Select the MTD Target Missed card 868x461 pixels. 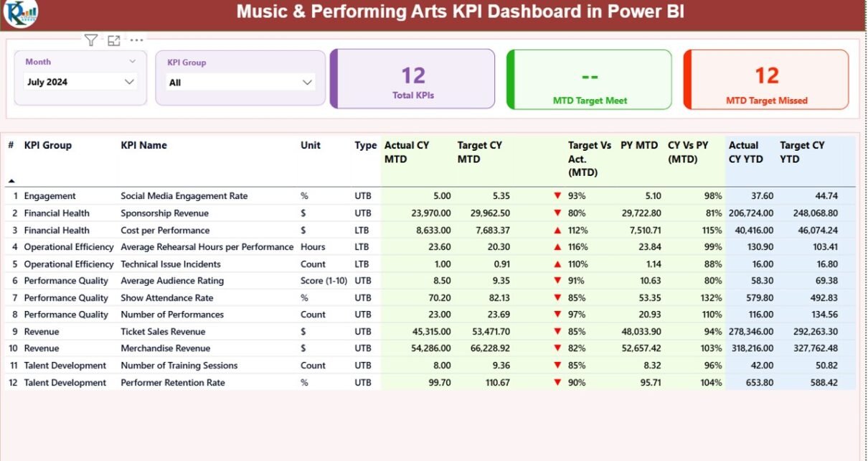[x=766, y=79]
